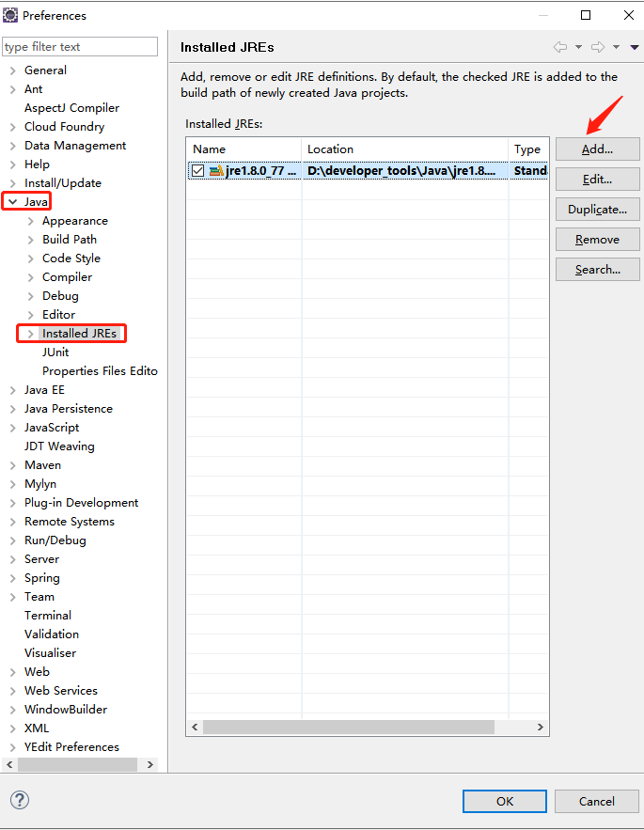Viewport: 644px width, 830px height.
Task: Select Mylyn in the tree
Action: 40,484
